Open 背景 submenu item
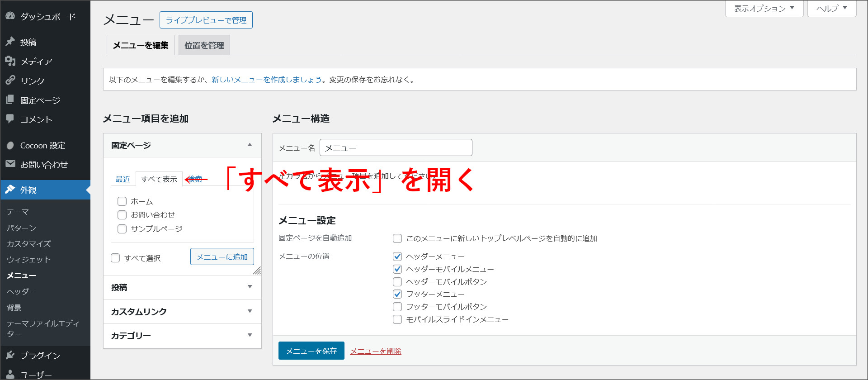The image size is (868, 380). click(x=14, y=308)
